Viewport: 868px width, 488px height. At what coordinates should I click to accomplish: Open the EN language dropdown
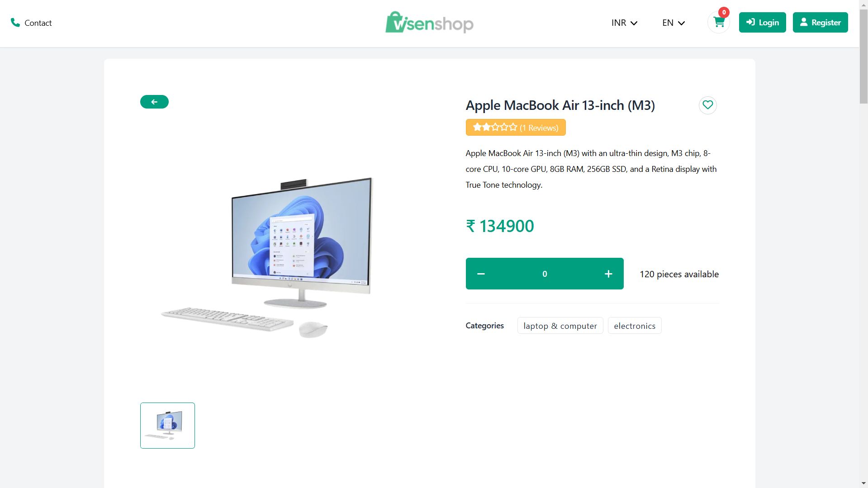674,23
